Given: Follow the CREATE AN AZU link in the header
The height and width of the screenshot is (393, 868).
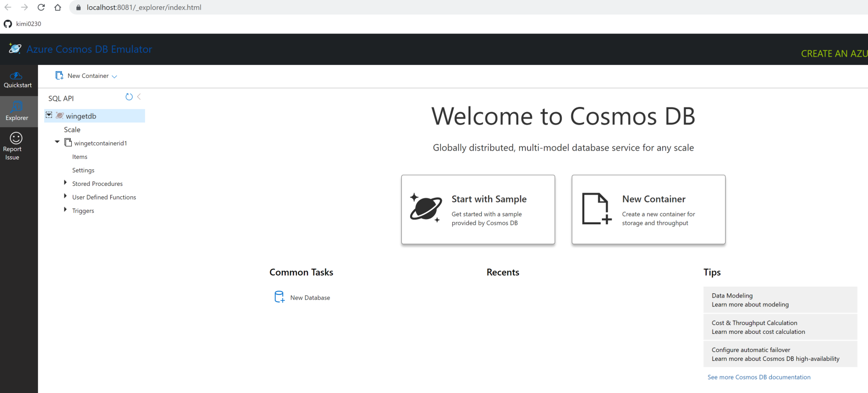Looking at the screenshot, I should 834,53.
